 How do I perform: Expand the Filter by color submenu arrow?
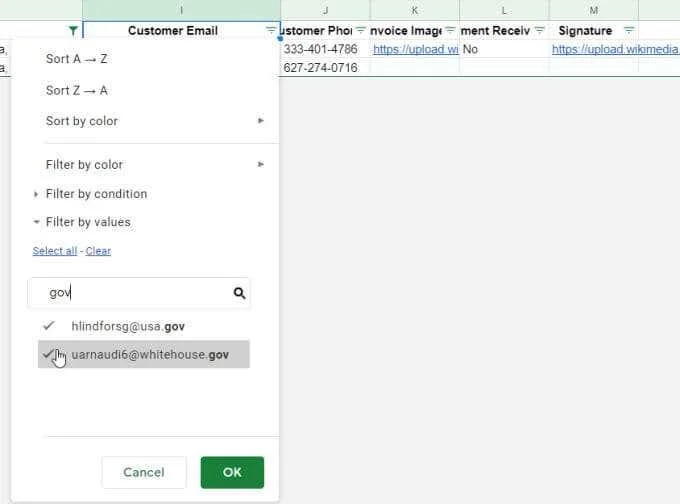[261, 164]
